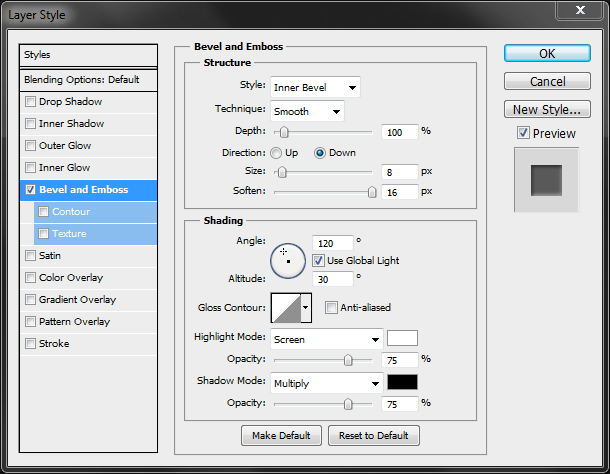
Task: Click the Shadow Opacity slider handle
Action: coord(348,404)
